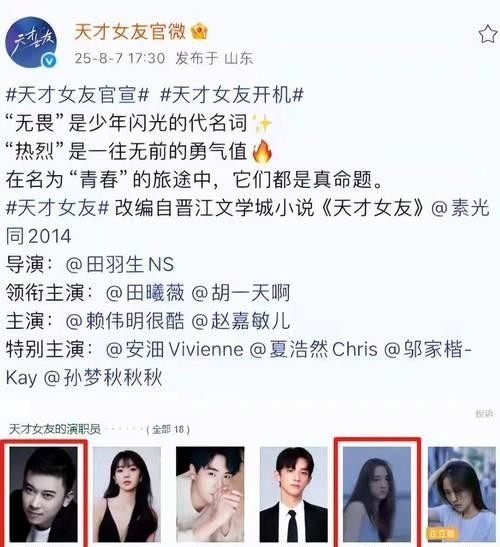The height and width of the screenshot is (547, 500).
Task: Expand full cast list 全部 18
Action: (x=169, y=429)
